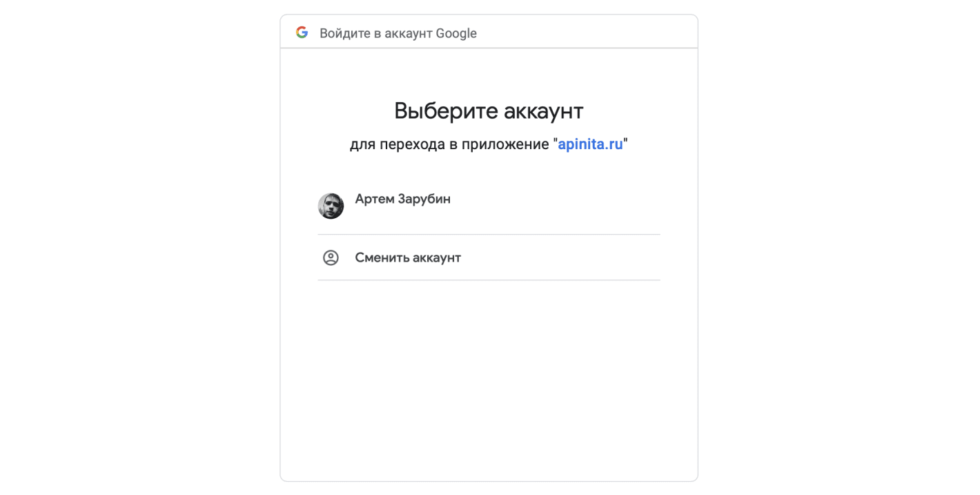
Task: Choose Сменить аккаунт to use another account
Action: [407, 257]
